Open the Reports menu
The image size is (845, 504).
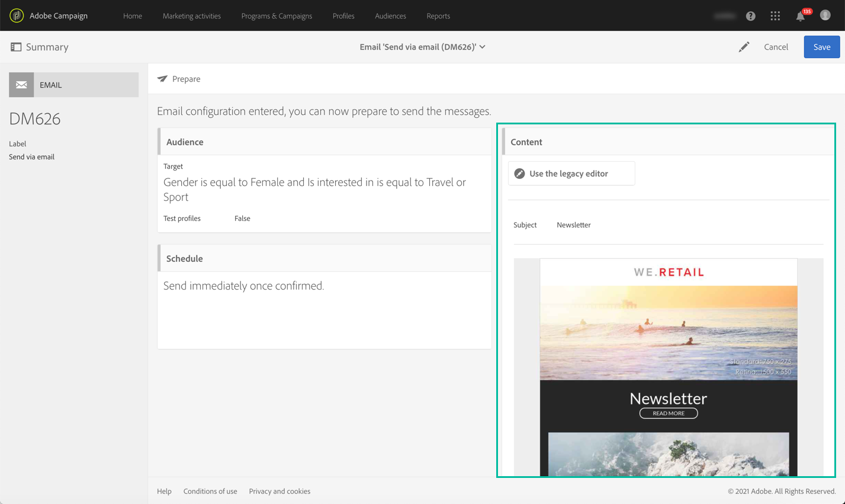point(438,16)
